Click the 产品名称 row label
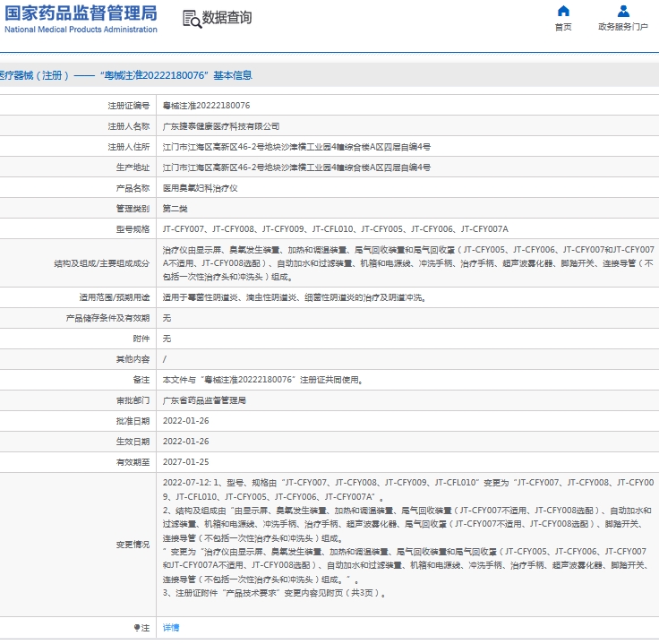 (x=133, y=188)
